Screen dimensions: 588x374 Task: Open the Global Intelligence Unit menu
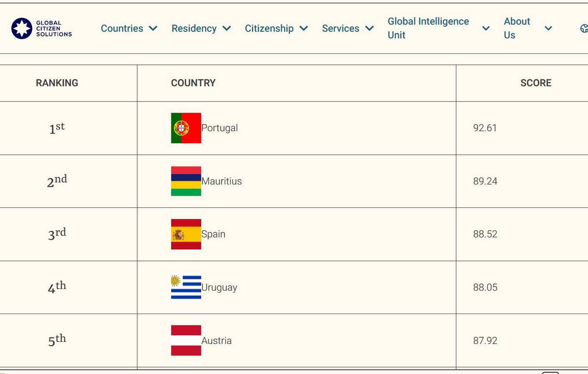tap(428, 28)
